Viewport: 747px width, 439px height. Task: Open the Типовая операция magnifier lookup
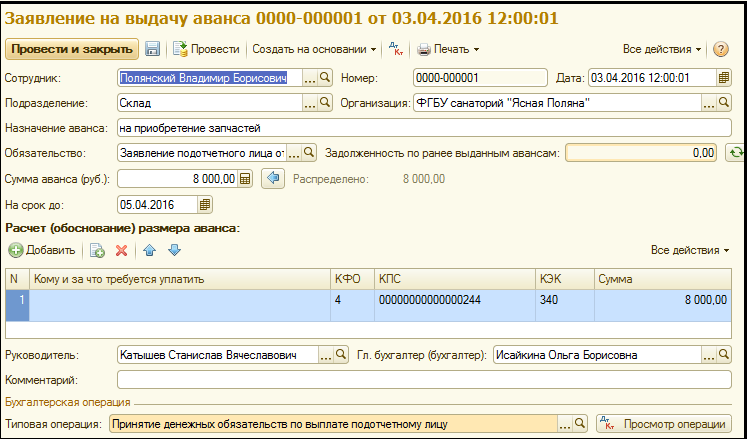tap(580, 424)
